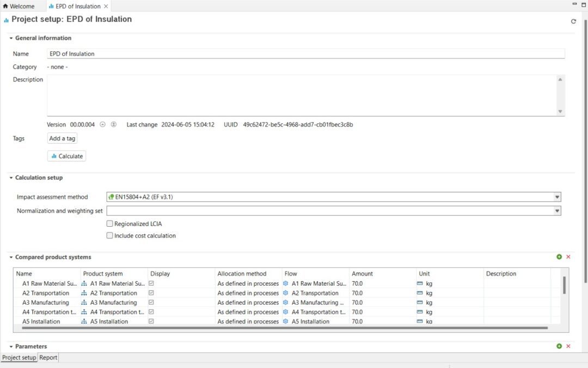This screenshot has width=588, height=368.
Task: Open the Impact assessment method dropdown
Action: point(557,197)
